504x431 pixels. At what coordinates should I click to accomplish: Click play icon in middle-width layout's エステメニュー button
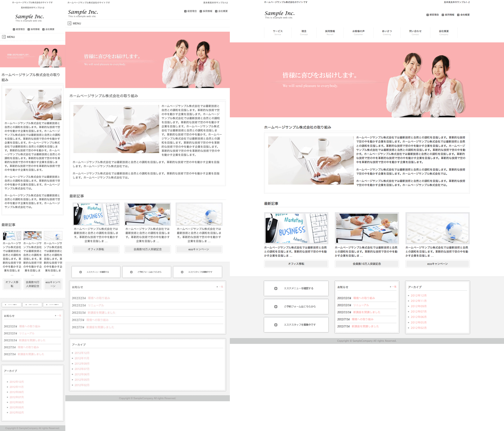(x=81, y=272)
